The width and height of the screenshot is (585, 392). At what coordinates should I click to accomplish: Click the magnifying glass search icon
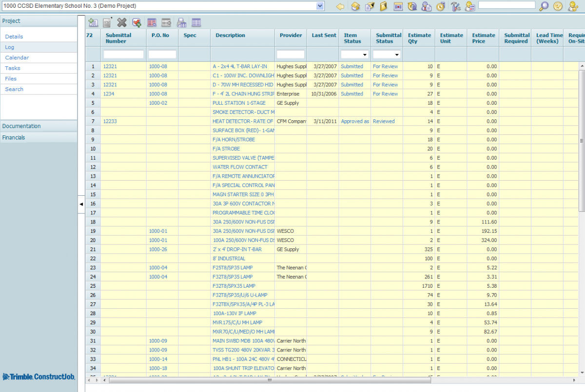tap(544, 6)
